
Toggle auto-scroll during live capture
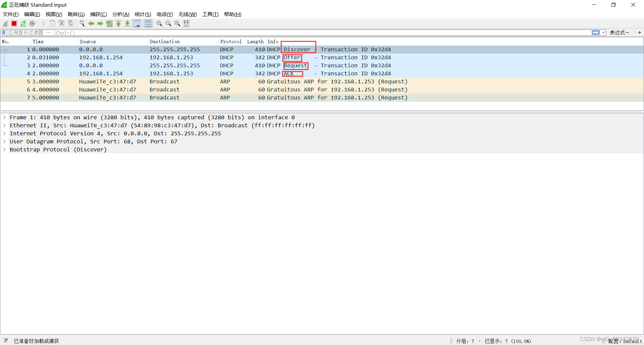coord(137,23)
